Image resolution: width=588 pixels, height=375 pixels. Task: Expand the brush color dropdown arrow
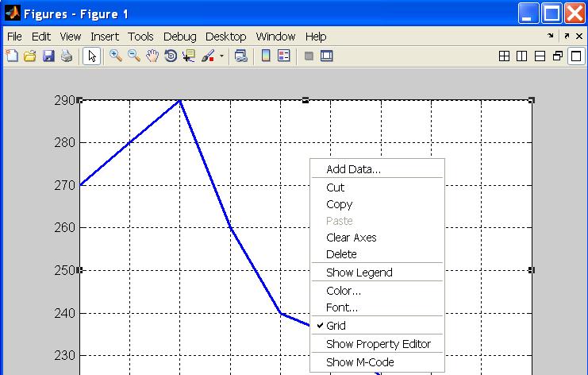click(x=221, y=56)
